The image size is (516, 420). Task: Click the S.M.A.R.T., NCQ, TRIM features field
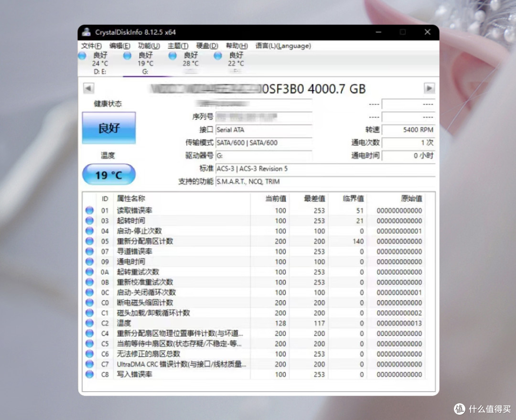(x=325, y=181)
